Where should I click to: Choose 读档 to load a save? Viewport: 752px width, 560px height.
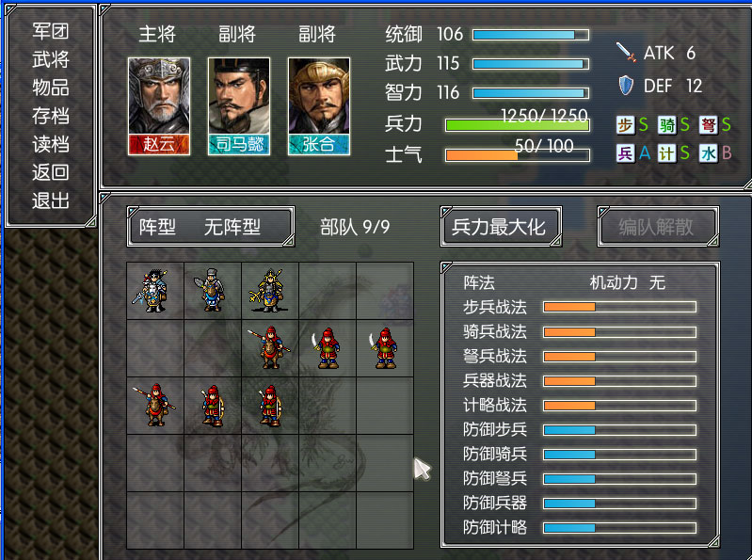(x=51, y=144)
